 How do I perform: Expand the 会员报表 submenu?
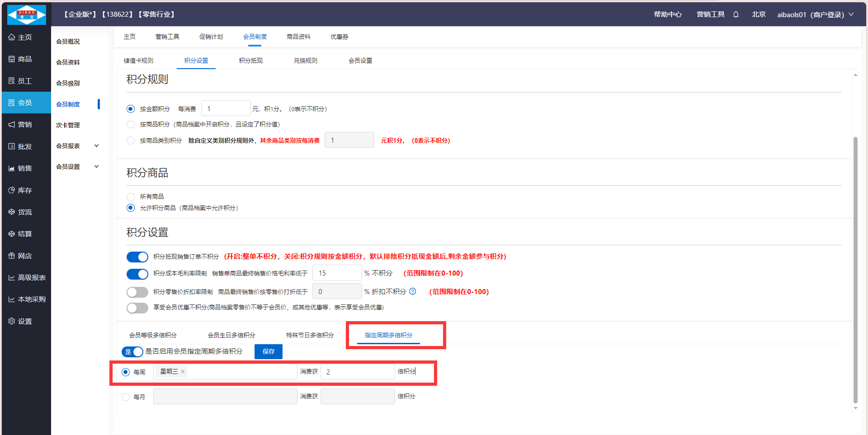click(x=96, y=146)
